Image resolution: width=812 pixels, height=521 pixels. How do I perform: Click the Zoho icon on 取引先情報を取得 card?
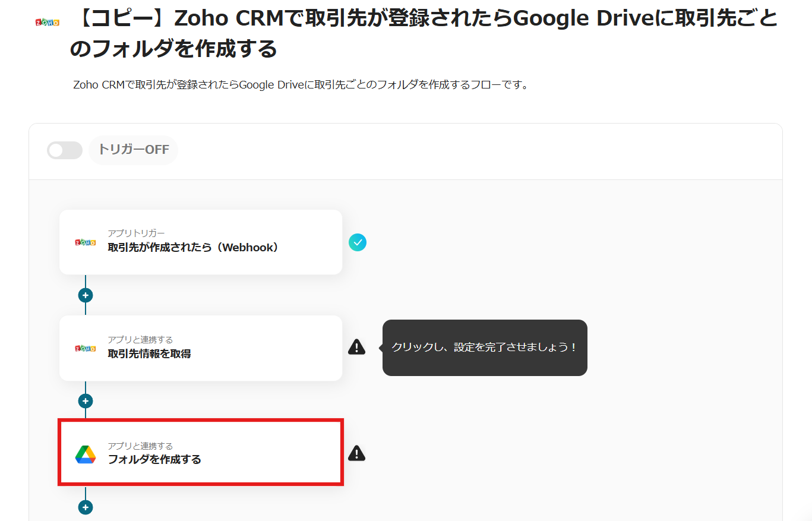(x=86, y=348)
